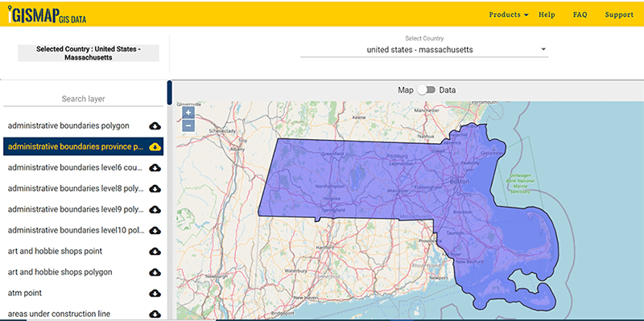Click Springfield label on the map
The width and height of the screenshot is (644, 321).
(333, 210)
